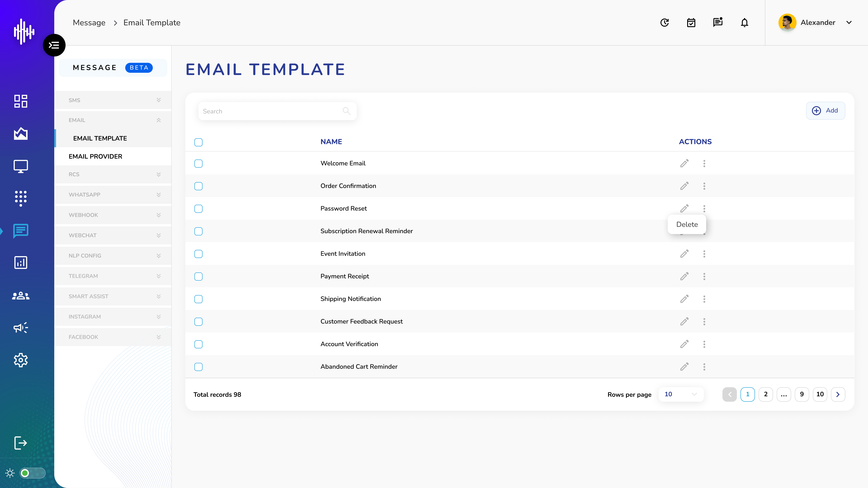This screenshot has height=488, width=868.
Task: Edit the Welcome Email template pencil icon
Action: coord(684,163)
